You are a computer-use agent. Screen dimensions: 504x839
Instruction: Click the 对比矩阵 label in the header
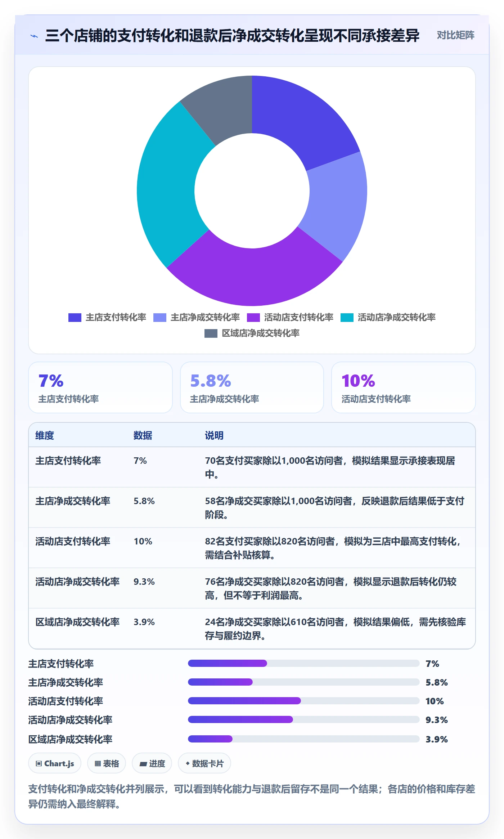pos(455,35)
